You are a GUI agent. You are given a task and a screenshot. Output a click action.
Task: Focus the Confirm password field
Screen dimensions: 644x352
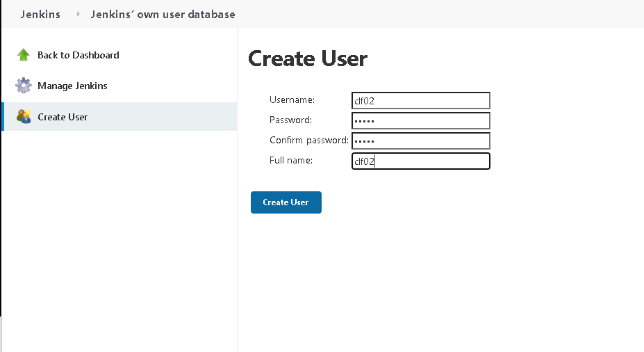[420, 141]
